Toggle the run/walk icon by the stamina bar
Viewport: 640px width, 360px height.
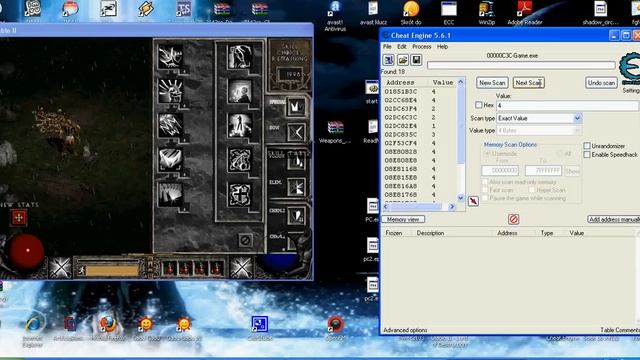pos(82,270)
